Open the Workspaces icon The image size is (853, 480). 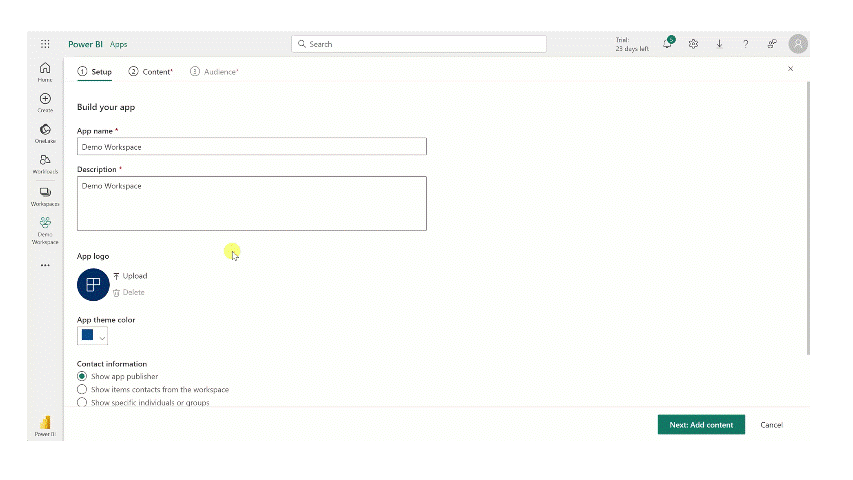point(45,195)
